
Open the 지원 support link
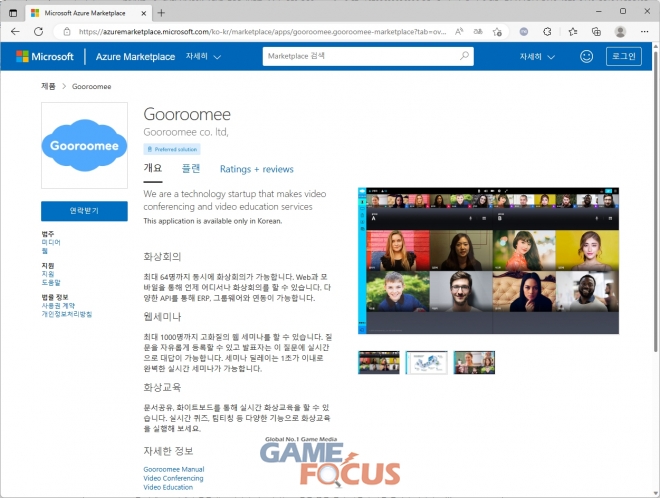click(48, 274)
